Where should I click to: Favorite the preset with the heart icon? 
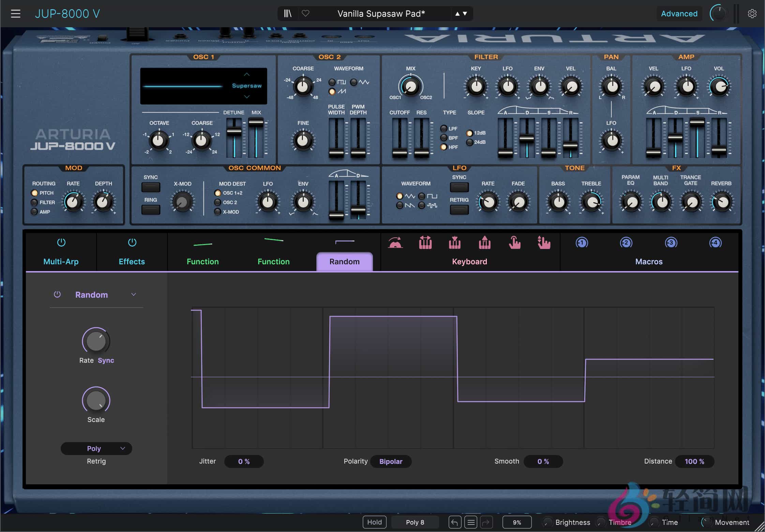tap(305, 13)
